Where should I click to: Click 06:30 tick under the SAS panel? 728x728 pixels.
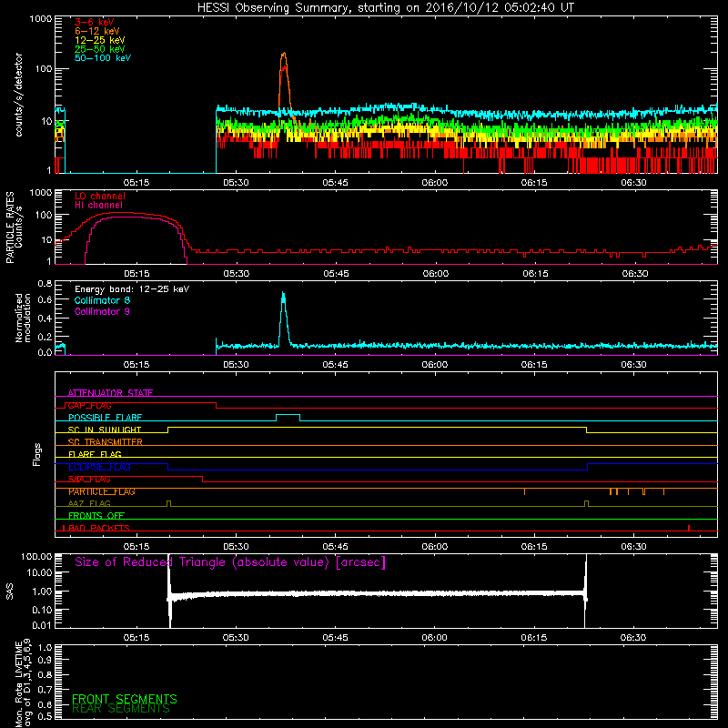633,638
